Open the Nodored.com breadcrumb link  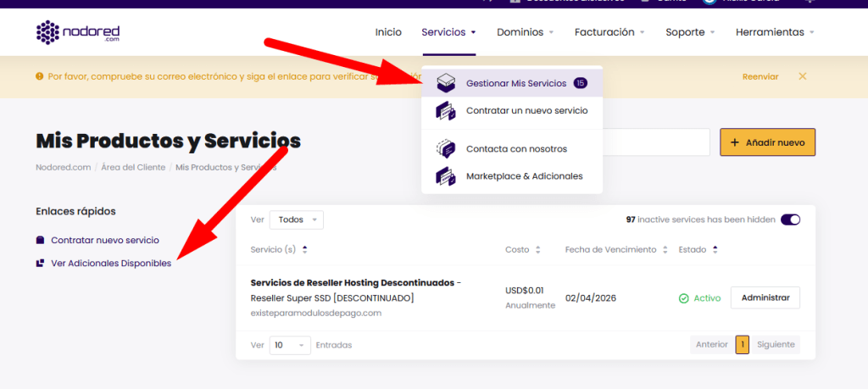coord(63,167)
